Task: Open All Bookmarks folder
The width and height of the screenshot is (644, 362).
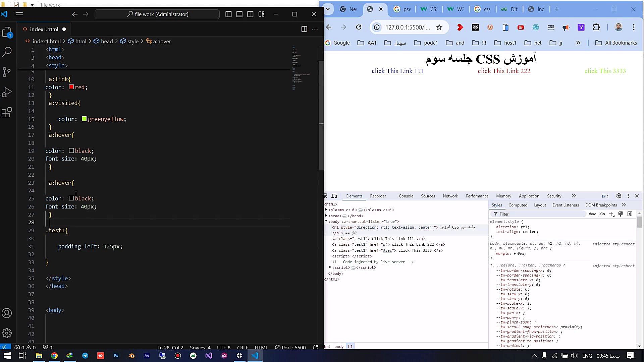Action: coord(616,43)
